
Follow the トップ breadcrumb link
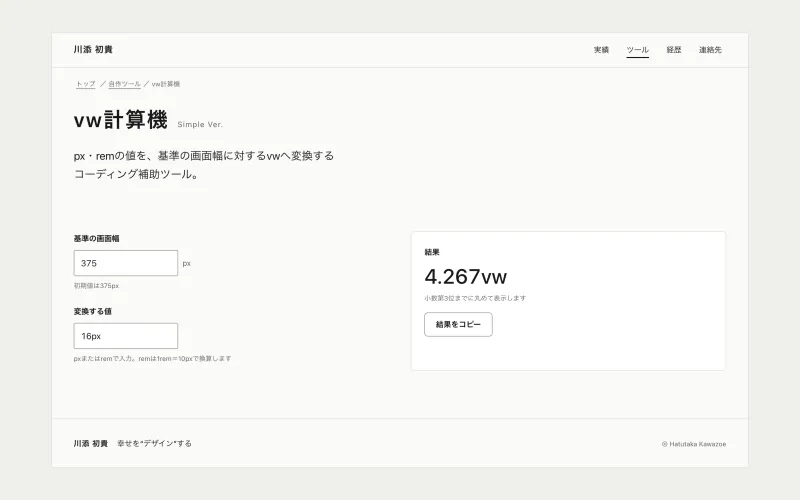[x=86, y=84]
